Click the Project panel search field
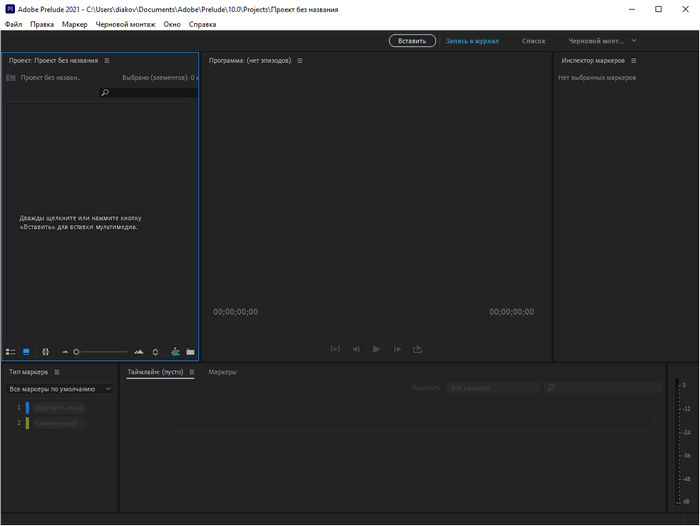 tap(150, 93)
